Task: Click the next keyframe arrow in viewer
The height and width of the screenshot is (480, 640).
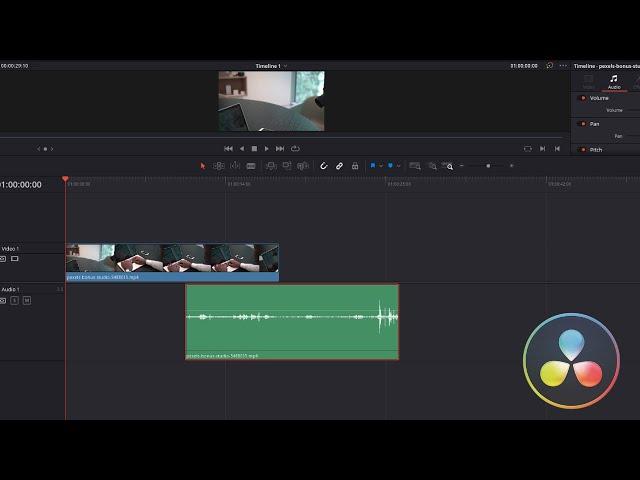Action: (x=52, y=149)
